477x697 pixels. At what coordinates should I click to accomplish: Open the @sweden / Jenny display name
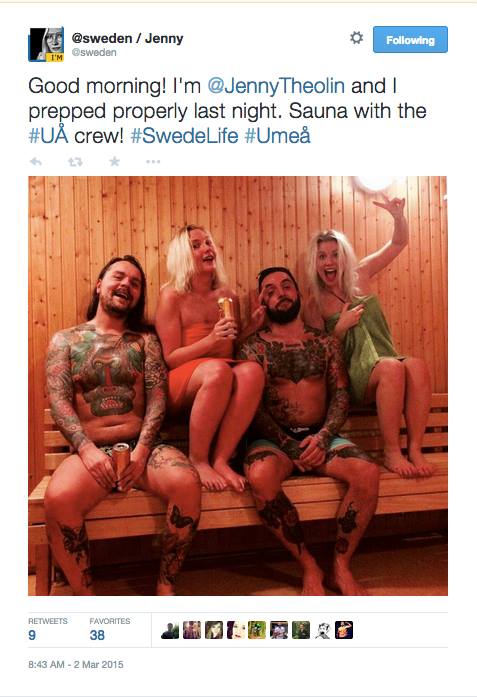pyautogui.click(x=128, y=38)
